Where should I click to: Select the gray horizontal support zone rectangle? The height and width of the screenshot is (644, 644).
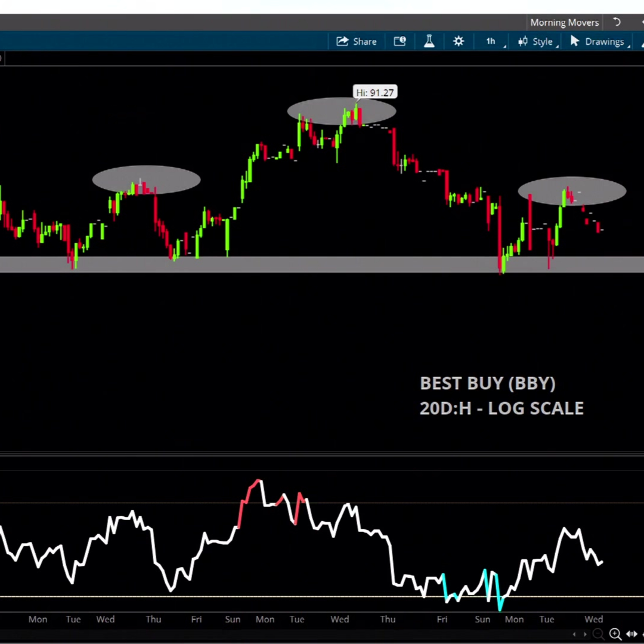pos(322,265)
